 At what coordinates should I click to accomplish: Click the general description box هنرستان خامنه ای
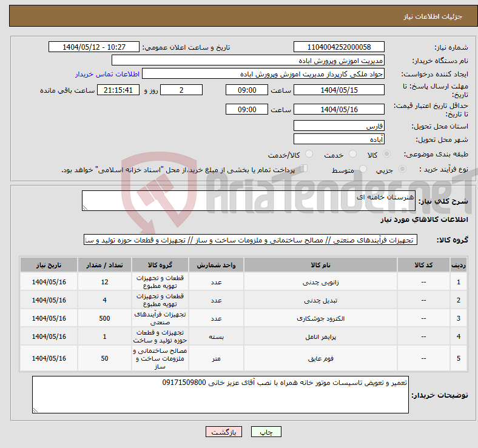[249, 201]
